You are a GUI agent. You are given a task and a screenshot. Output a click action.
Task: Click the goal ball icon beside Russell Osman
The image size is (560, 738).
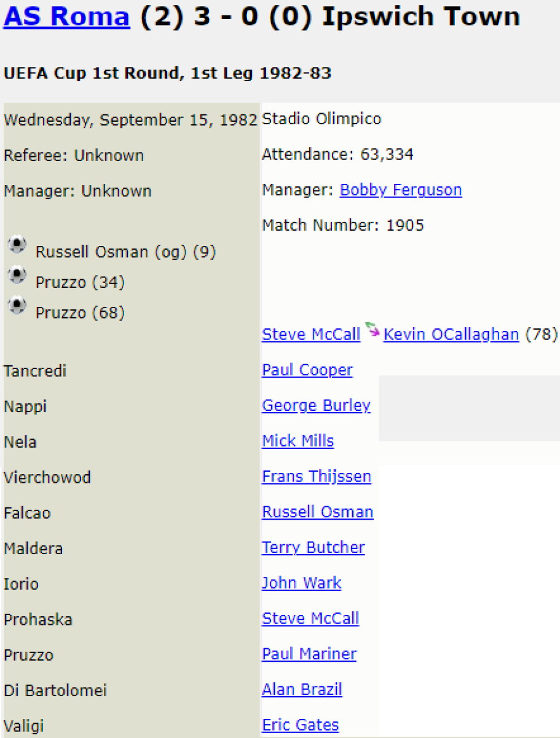(17, 245)
